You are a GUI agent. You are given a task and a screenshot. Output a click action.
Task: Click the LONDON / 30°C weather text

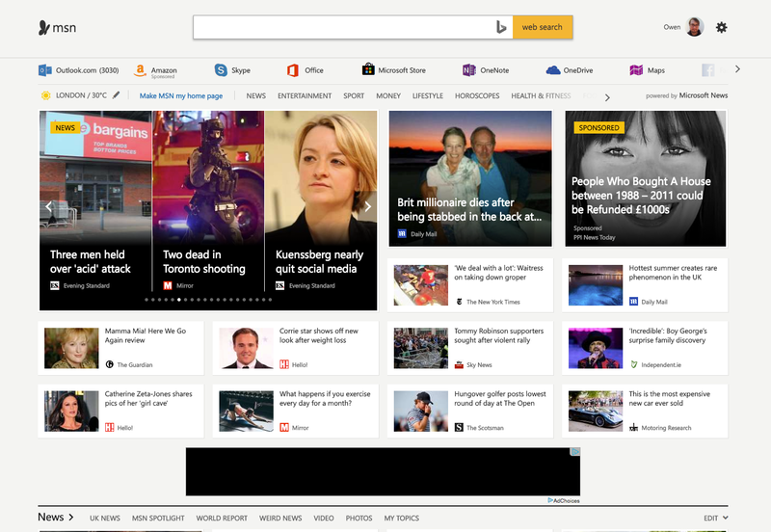(x=81, y=95)
